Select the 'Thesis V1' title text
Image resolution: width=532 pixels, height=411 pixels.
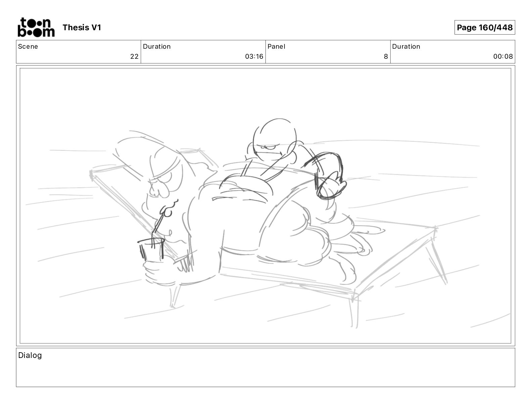click(x=82, y=28)
